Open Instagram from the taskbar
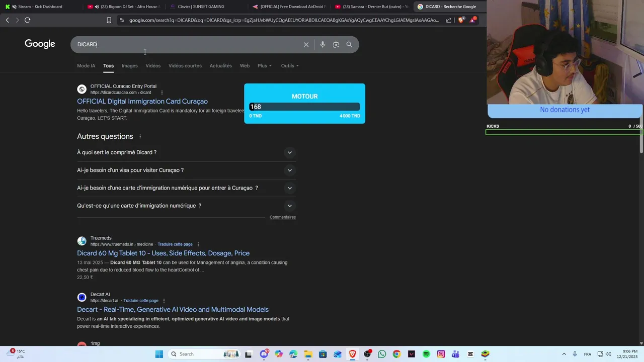 (441, 354)
